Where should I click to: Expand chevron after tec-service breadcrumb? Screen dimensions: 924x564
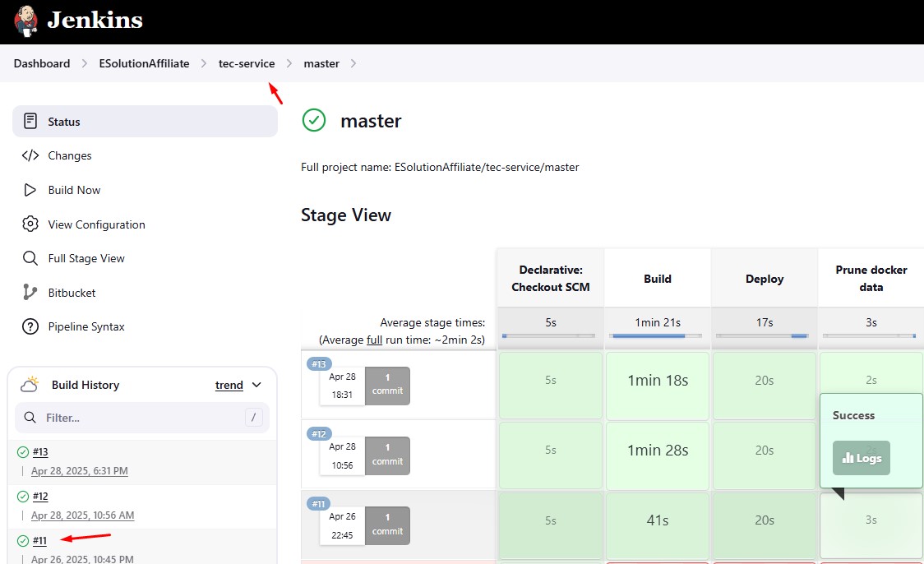(289, 63)
